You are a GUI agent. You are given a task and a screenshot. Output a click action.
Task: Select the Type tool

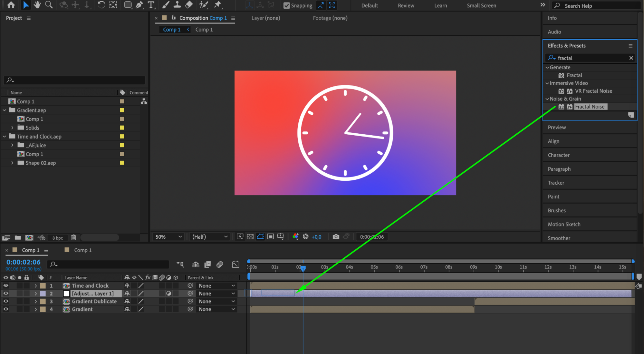[151, 5]
